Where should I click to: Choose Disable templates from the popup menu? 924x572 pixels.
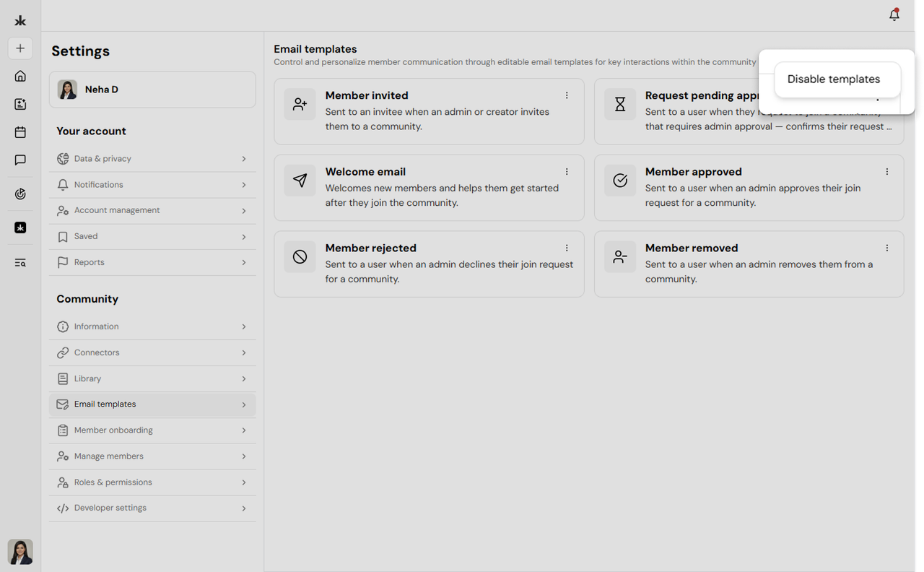tap(837, 79)
